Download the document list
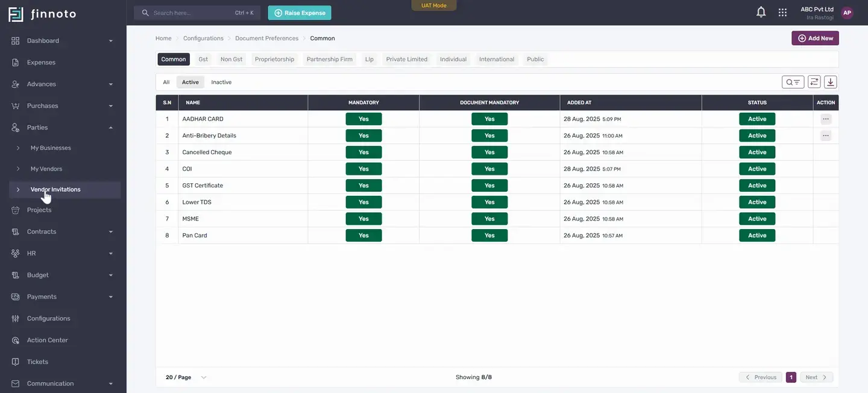 pyautogui.click(x=831, y=82)
